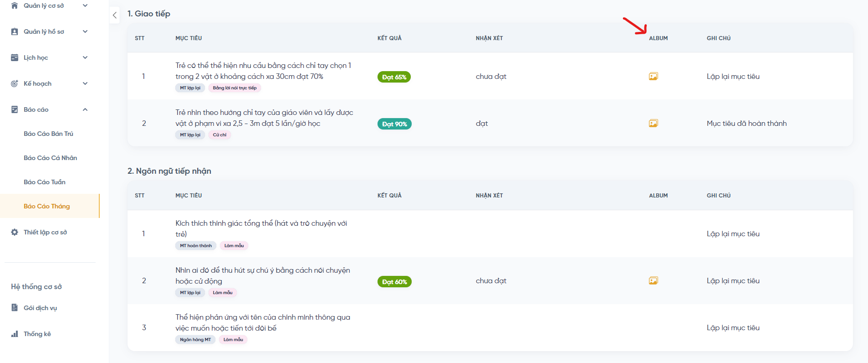868x363 pixels.
Task: Click the 'MT hoàn thành' tag
Action: [x=196, y=246]
